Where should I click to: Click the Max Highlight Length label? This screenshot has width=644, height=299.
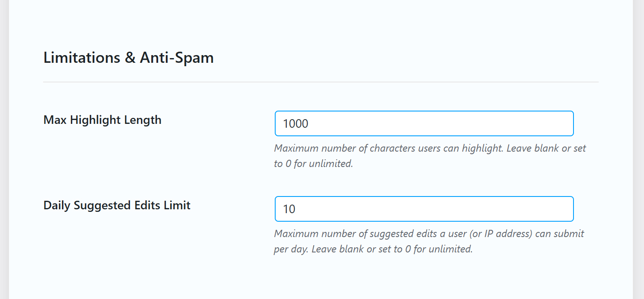pyautogui.click(x=103, y=120)
